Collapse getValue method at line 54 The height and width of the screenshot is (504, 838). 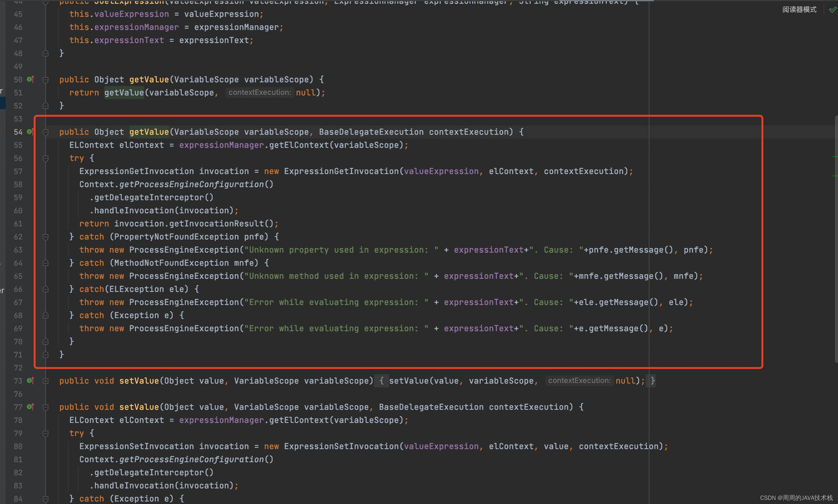[46, 132]
